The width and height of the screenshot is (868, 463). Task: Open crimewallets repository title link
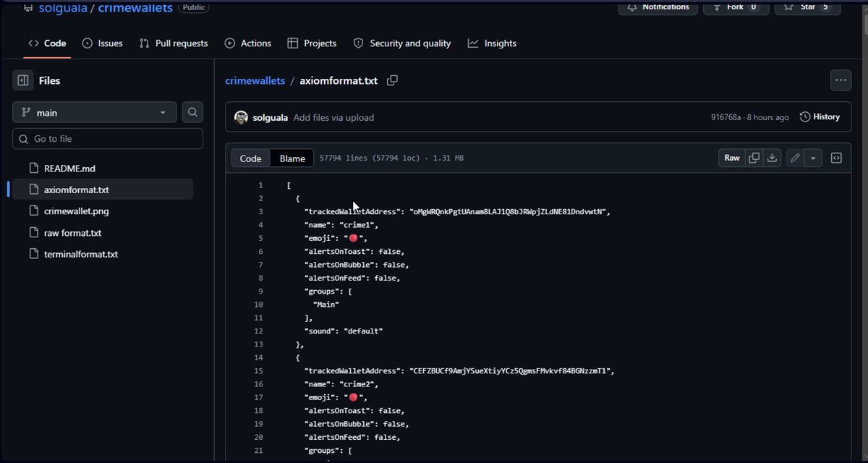coord(135,8)
